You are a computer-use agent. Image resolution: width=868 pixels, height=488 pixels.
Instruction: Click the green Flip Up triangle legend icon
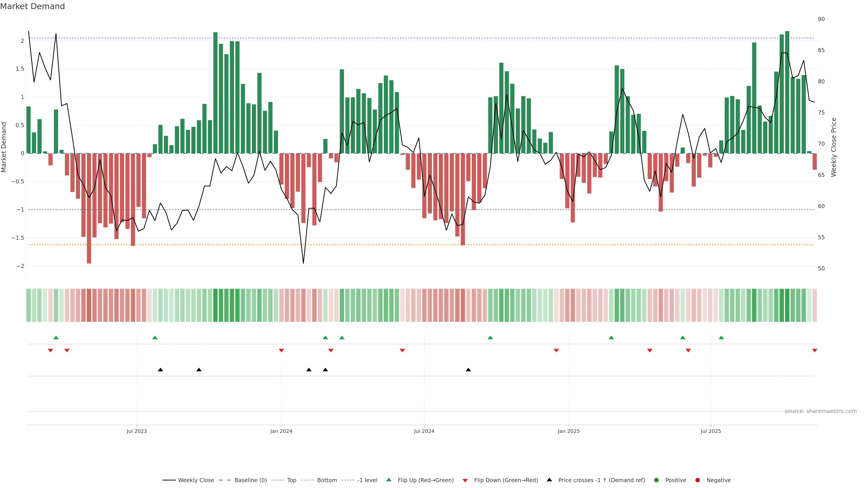pos(389,480)
